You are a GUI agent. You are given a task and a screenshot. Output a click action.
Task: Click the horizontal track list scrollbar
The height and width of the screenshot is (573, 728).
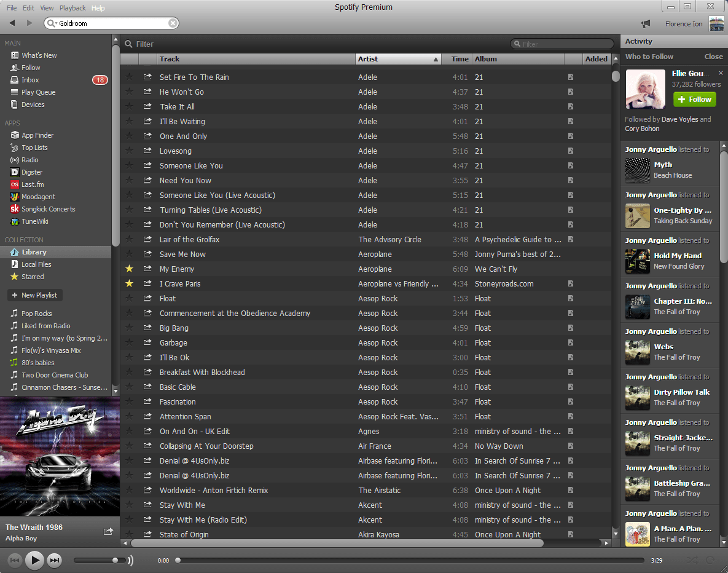337,543
